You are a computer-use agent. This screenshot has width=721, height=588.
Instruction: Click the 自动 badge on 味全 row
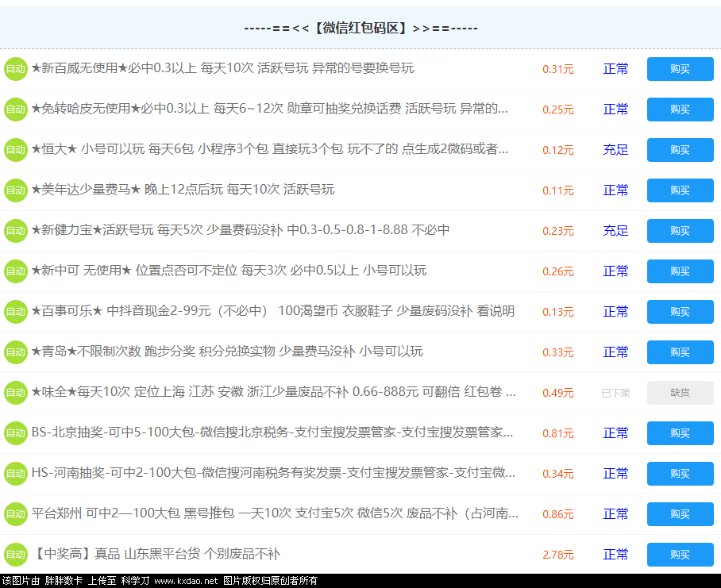click(x=16, y=392)
